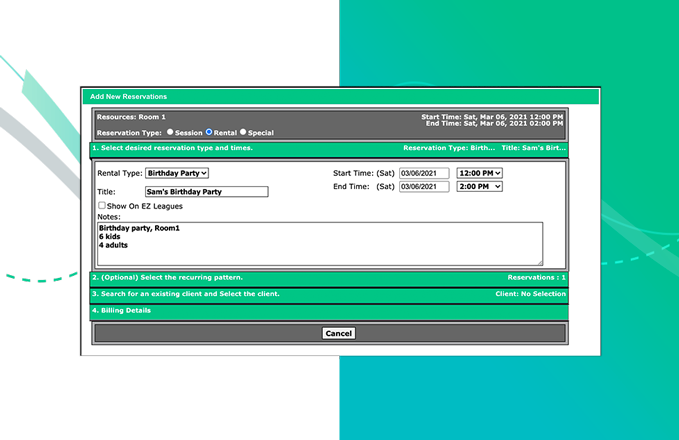Click the Title field with Sam's Birthday Party
This screenshot has width=679, height=440.
(x=206, y=192)
